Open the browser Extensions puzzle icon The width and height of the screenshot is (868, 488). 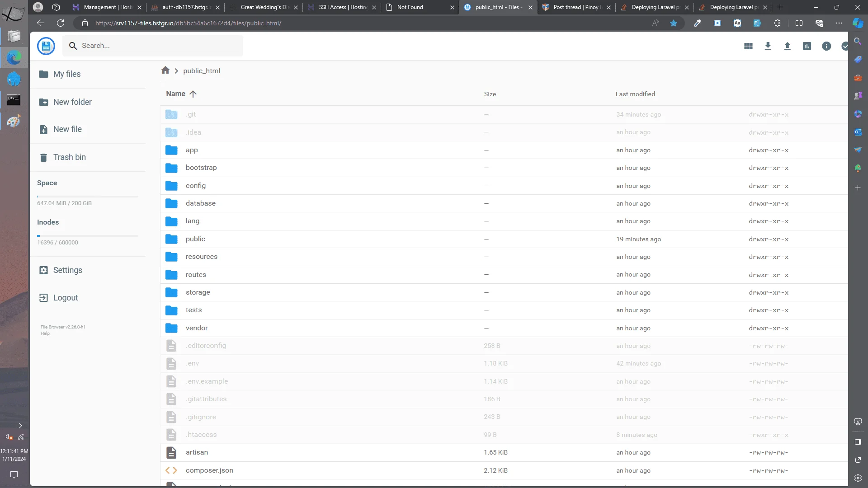click(x=777, y=23)
